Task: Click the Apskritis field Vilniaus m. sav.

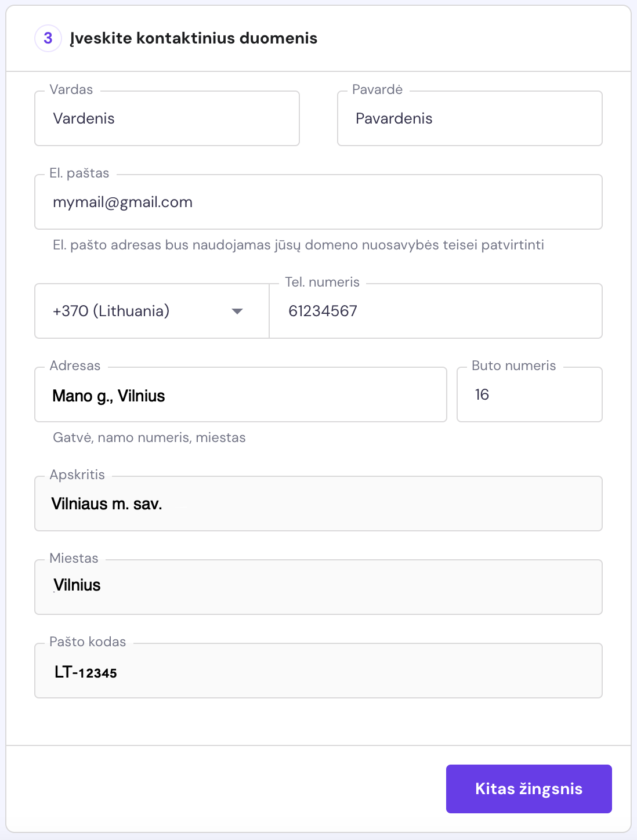Action: click(x=318, y=504)
